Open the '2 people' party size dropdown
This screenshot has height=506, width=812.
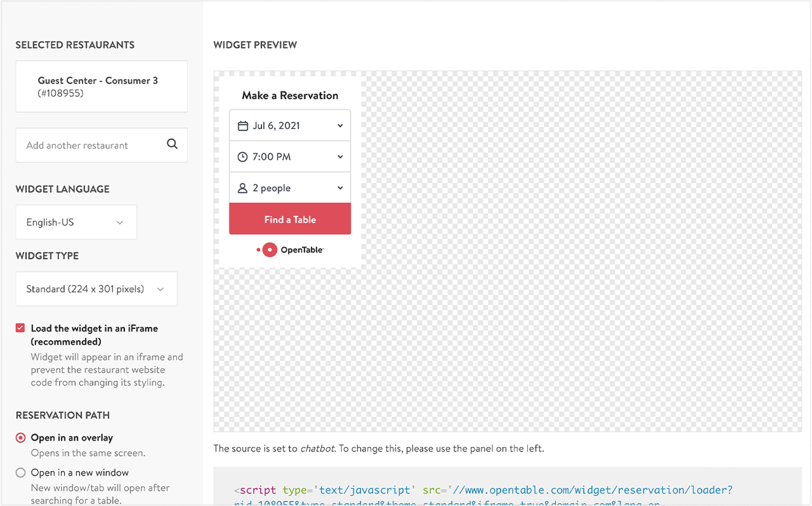tap(289, 187)
